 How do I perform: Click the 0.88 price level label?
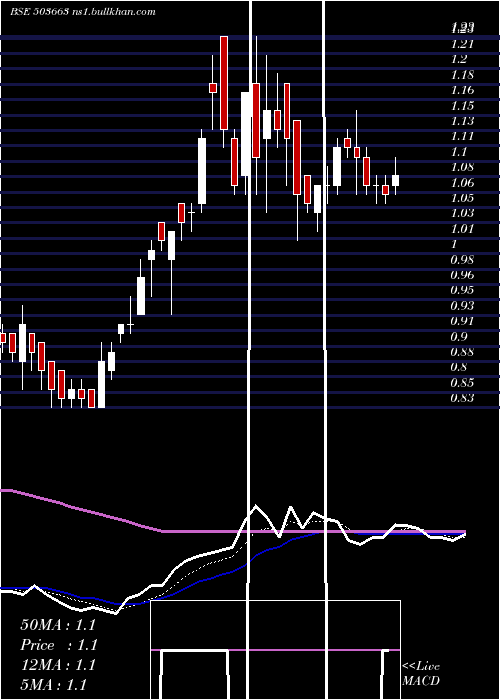[462, 352]
